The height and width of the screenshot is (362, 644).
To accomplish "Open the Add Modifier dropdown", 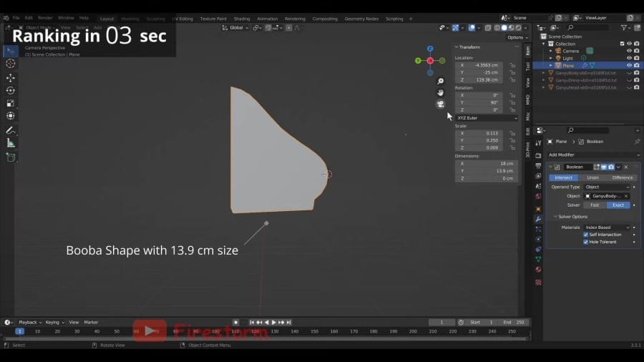I will pos(594,155).
